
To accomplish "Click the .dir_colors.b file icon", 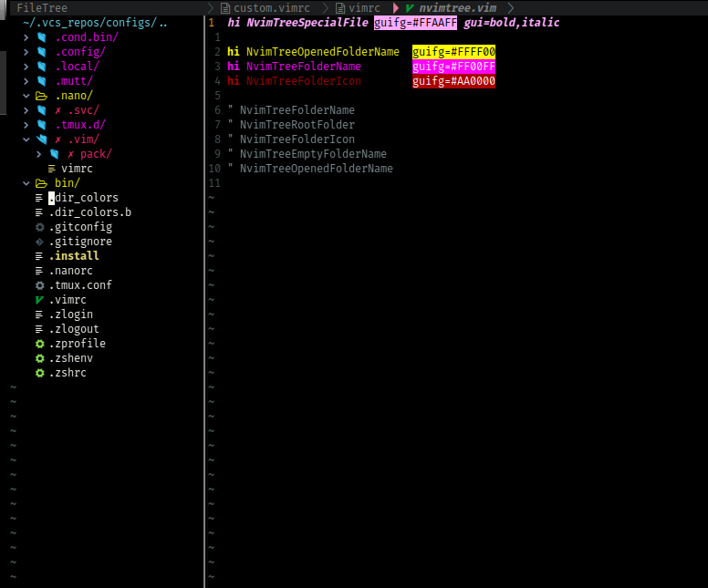I will 39,212.
